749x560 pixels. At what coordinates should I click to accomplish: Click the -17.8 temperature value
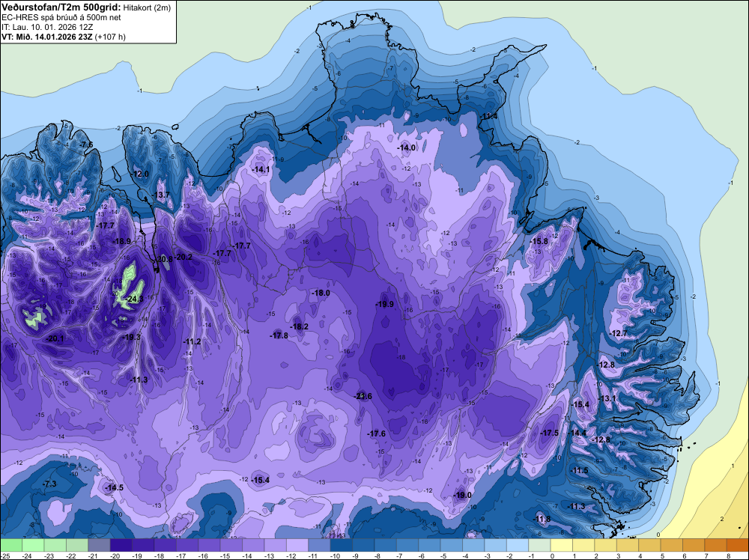click(x=279, y=335)
